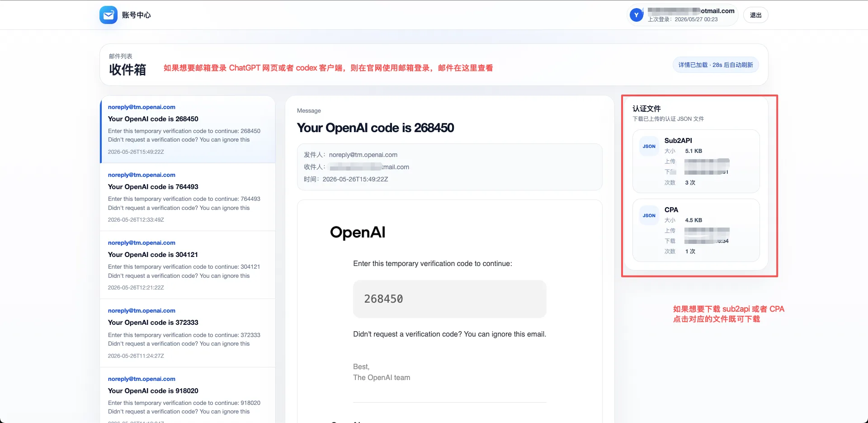Click the auto-refresh status badge
The image size is (868, 423).
pyautogui.click(x=716, y=65)
